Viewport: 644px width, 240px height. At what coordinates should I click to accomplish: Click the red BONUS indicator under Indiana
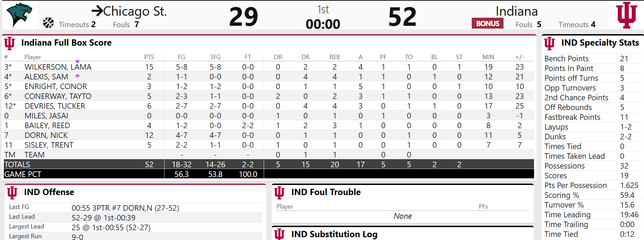487,23
